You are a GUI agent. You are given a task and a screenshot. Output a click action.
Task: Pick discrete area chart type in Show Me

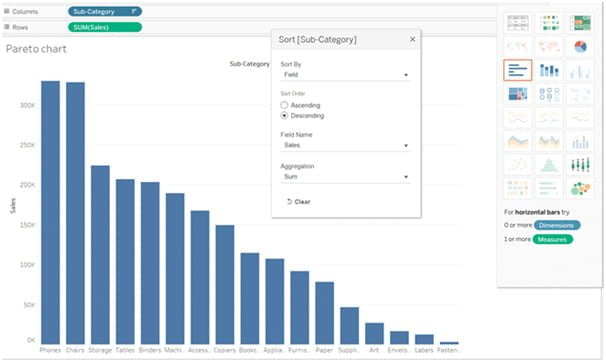[x=549, y=141]
